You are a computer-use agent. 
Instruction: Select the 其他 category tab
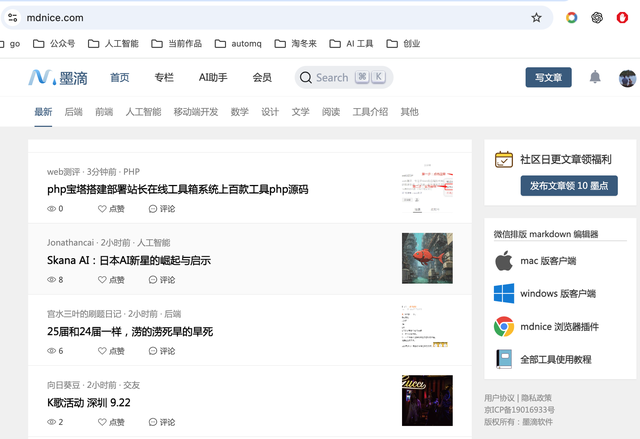coord(410,112)
